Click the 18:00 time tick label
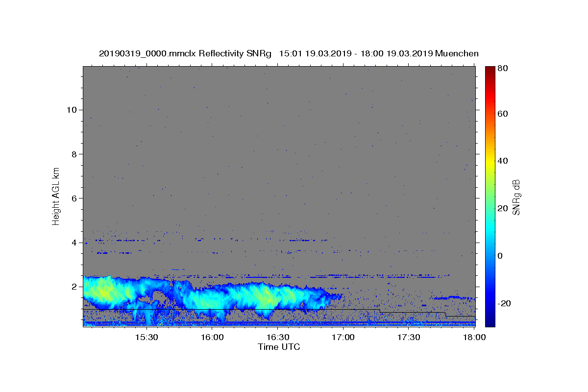Screen dimensions: 588x392 (474, 338)
